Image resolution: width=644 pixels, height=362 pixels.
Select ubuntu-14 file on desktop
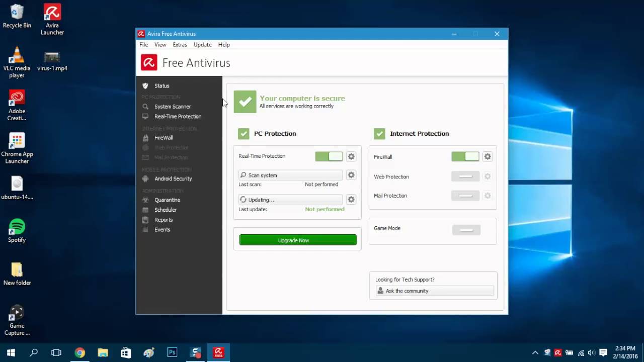tap(17, 188)
